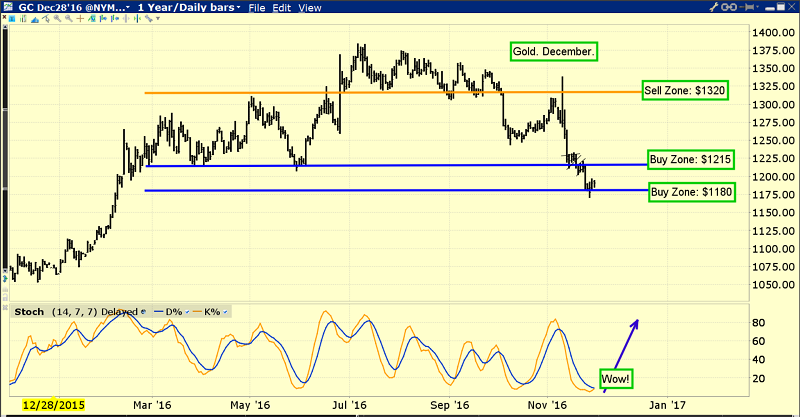Click the Stoch (14, 7, 7) parameters text

coord(74,312)
